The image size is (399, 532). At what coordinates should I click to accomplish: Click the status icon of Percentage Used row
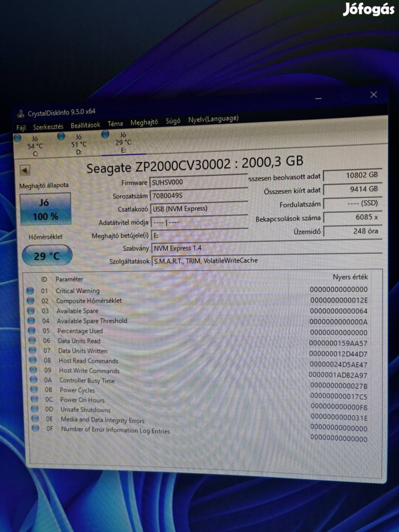click(x=32, y=330)
